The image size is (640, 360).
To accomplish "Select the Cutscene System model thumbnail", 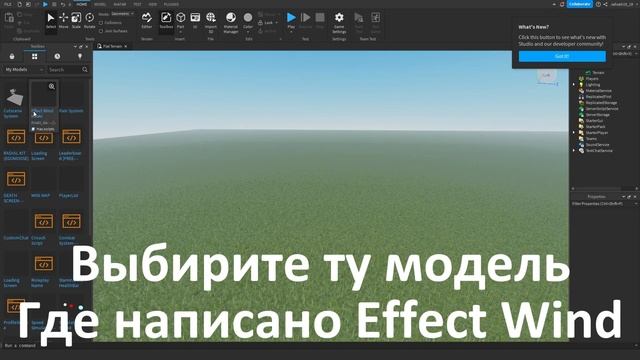I will 15,97.
